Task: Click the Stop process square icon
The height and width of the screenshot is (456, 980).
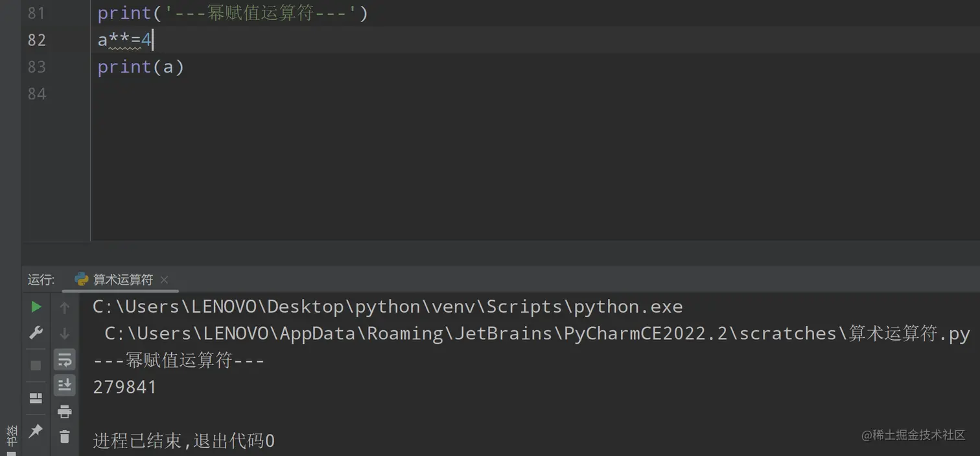Action: (36, 365)
